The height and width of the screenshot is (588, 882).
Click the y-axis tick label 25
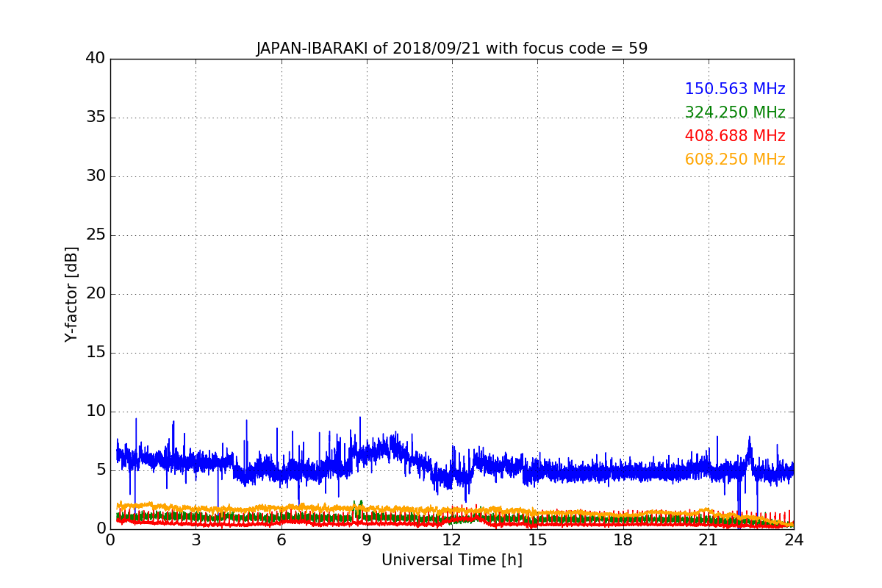96,234
